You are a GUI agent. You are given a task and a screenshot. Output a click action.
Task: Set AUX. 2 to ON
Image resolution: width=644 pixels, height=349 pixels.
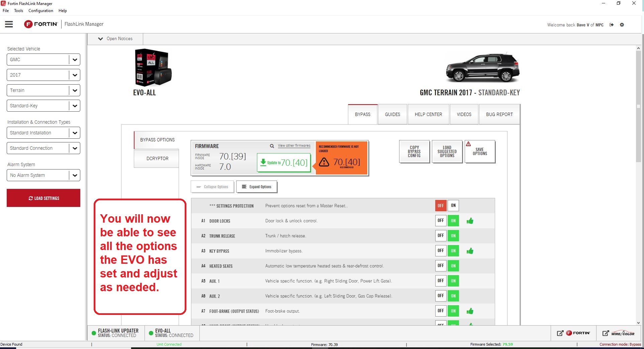click(453, 296)
